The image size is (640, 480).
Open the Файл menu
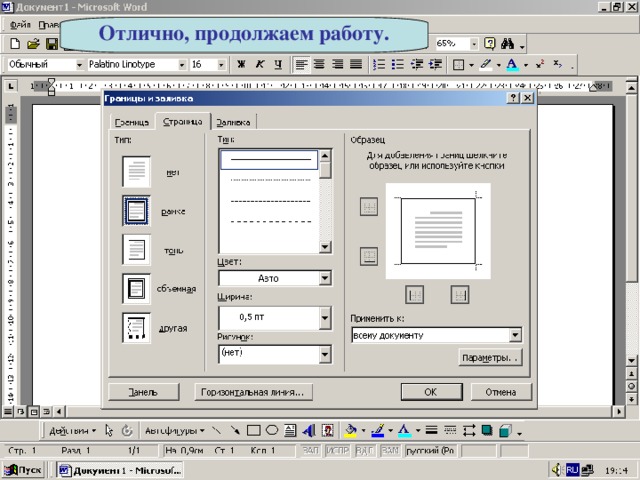click(x=19, y=25)
